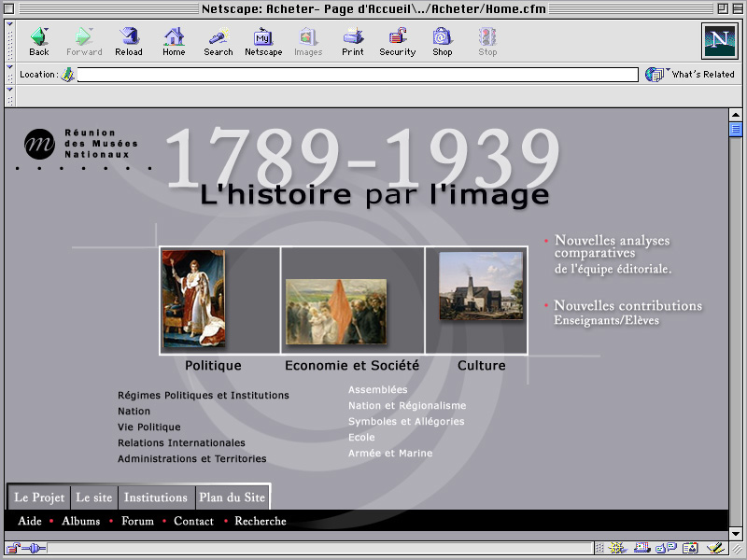Image resolution: width=747 pixels, height=560 pixels.
Task: Click inside the Location address field
Action: pyautogui.click(x=355, y=75)
